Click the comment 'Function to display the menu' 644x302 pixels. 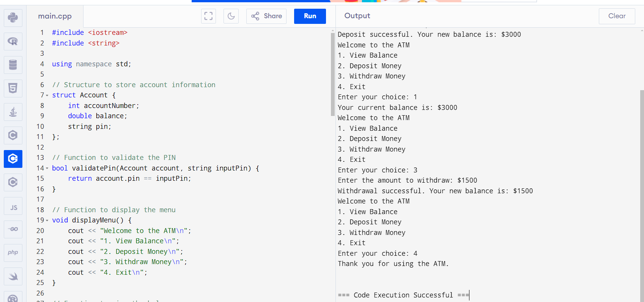[x=114, y=210]
